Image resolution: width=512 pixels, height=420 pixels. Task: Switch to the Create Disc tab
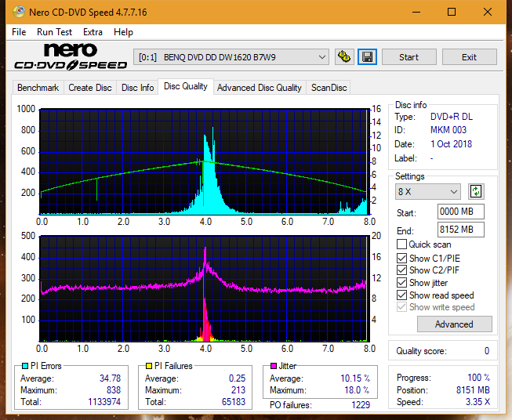point(90,88)
